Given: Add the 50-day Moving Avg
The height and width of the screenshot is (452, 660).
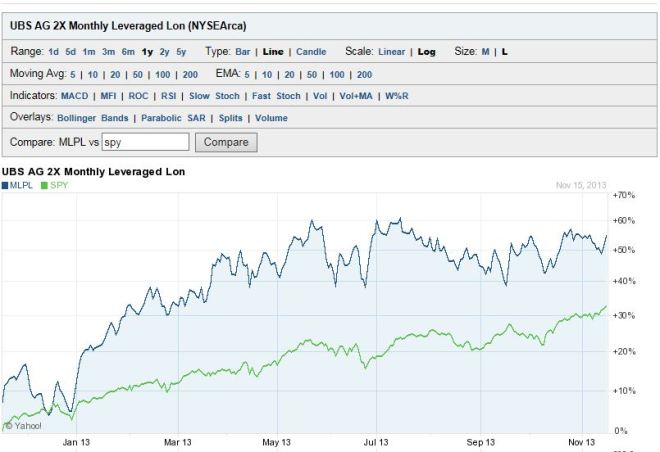Looking at the screenshot, I should [138, 74].
